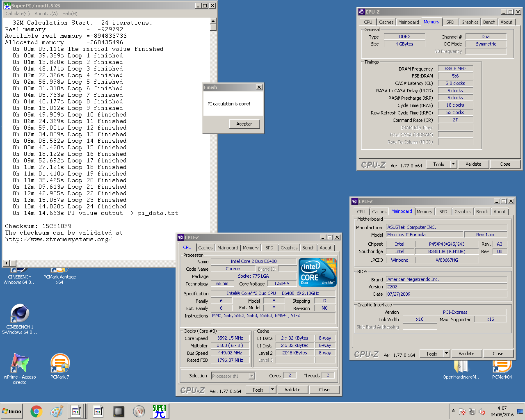
Task: Click the Core Speed value 3592.15 MHz
Action: coord(230,338)
